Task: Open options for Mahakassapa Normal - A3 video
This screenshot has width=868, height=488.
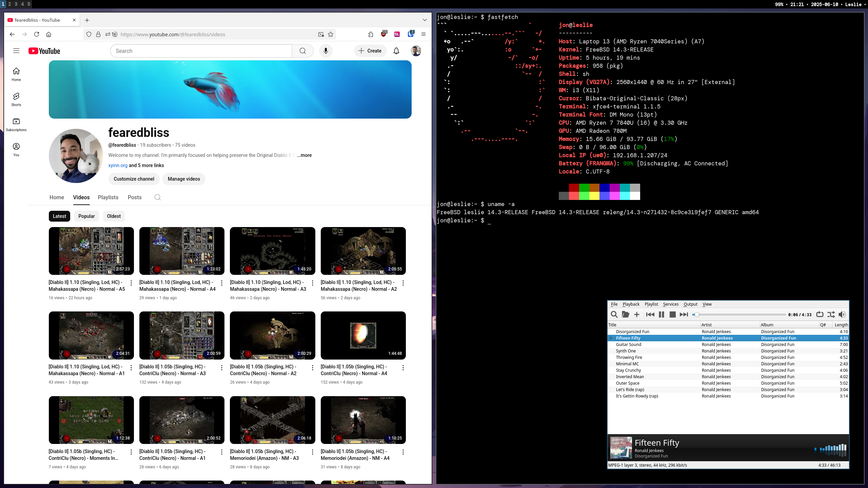Action: 312,283
